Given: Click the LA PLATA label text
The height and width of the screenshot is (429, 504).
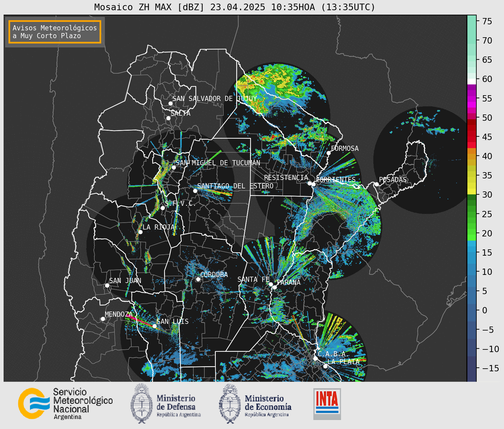Looking at the screenshot, I should tap(343, 362).
